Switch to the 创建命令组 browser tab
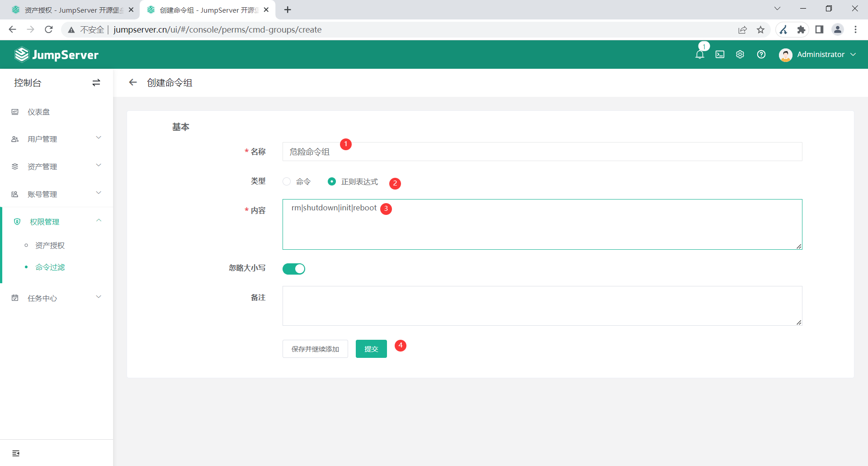This screenshot has height=466, width=868. click(208, 10)
